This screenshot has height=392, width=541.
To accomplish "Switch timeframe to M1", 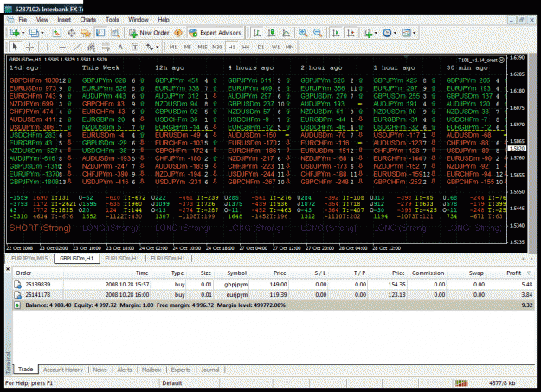I will (x=173, y=47).
